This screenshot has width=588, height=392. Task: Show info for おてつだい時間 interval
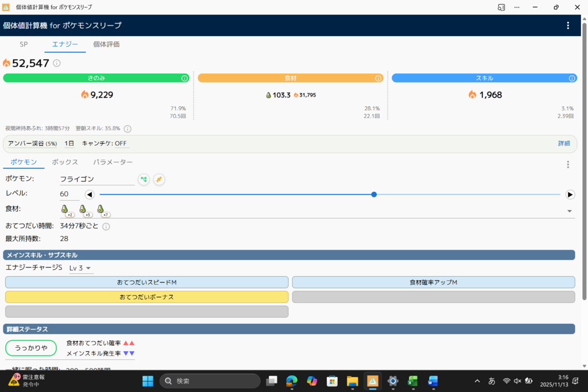pyautogui.click(x=106, y=227)
